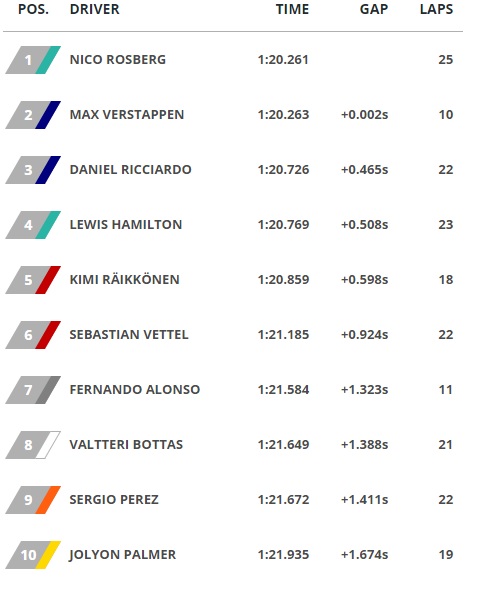Select the Valtteri Bottas name
Image resolution: width=478 pixels, height=589 pixels.
pos(126,445)
